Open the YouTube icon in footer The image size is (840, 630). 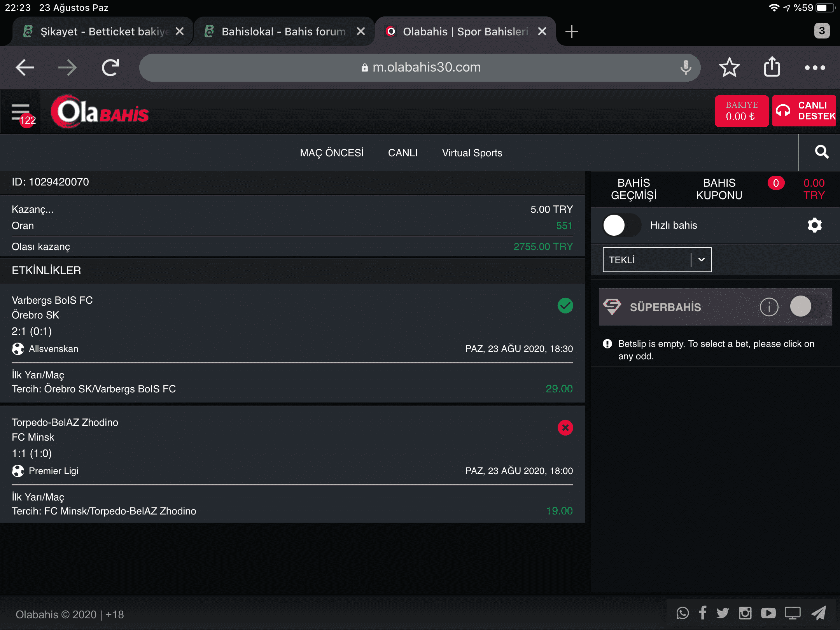(768, 613)
